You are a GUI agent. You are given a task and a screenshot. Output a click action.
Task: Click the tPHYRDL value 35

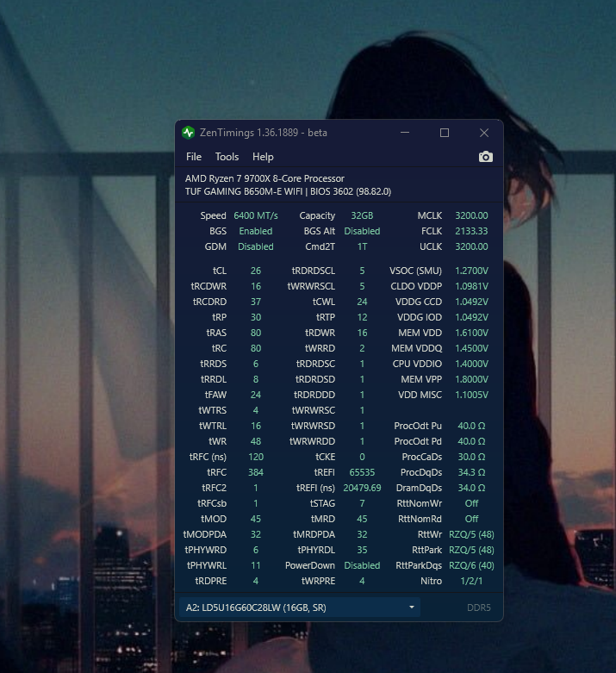click(x=362, y=550)
